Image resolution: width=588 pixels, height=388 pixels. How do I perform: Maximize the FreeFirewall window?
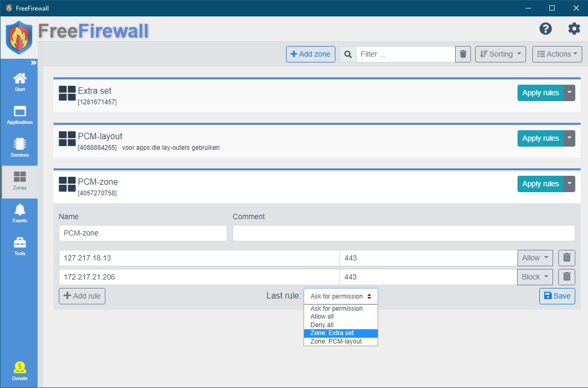(552, 8)
